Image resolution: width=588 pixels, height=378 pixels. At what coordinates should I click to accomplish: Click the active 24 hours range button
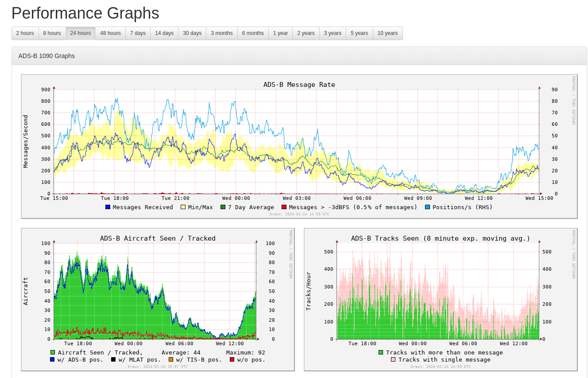[80, 33]
